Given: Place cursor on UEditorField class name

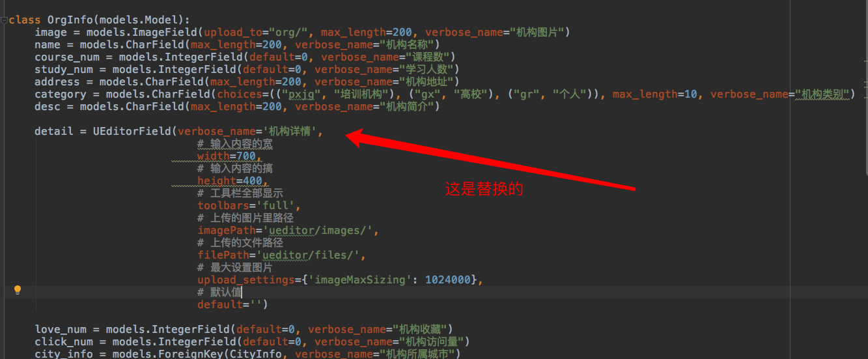Looking at the screenshot, I should (x=132, y=131).
